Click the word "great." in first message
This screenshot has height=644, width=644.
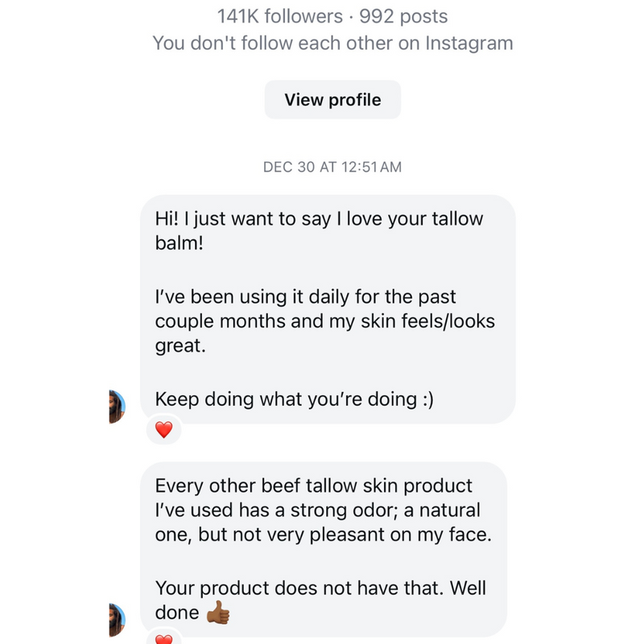tap(180, 345)
